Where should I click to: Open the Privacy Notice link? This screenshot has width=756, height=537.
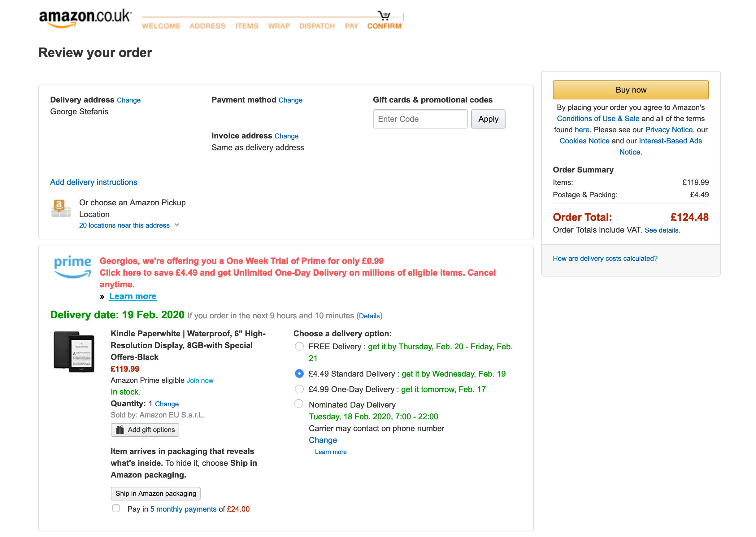(669, 130)
